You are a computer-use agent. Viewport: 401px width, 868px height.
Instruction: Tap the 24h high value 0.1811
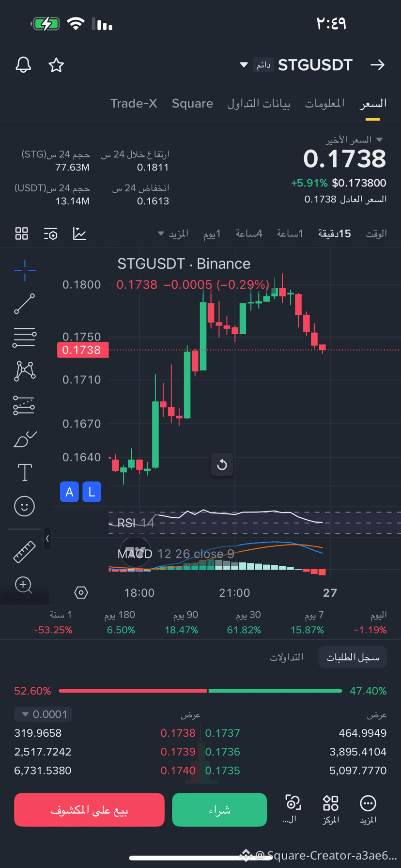(x=153, y=168)
